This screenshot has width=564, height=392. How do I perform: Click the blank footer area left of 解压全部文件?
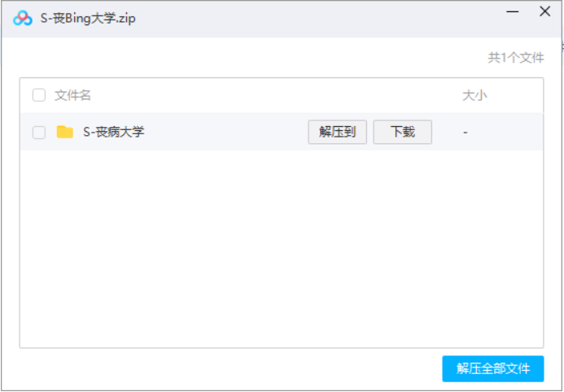228,368
